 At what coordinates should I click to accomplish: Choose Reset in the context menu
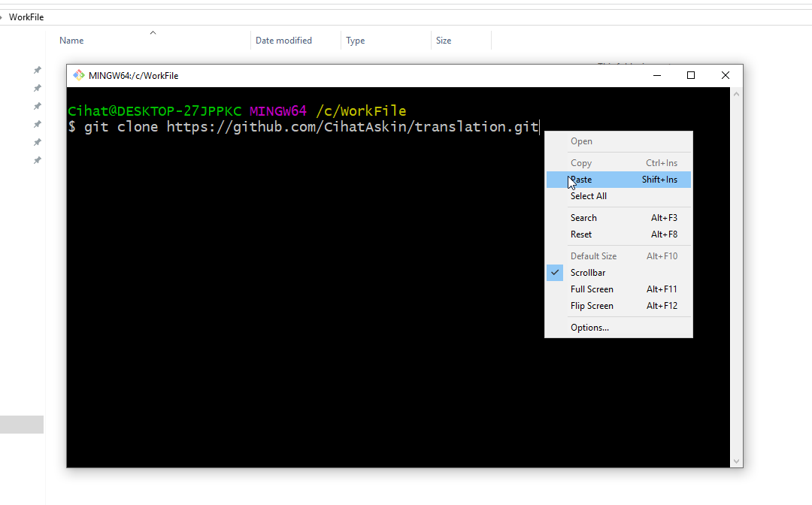point(618,234)
